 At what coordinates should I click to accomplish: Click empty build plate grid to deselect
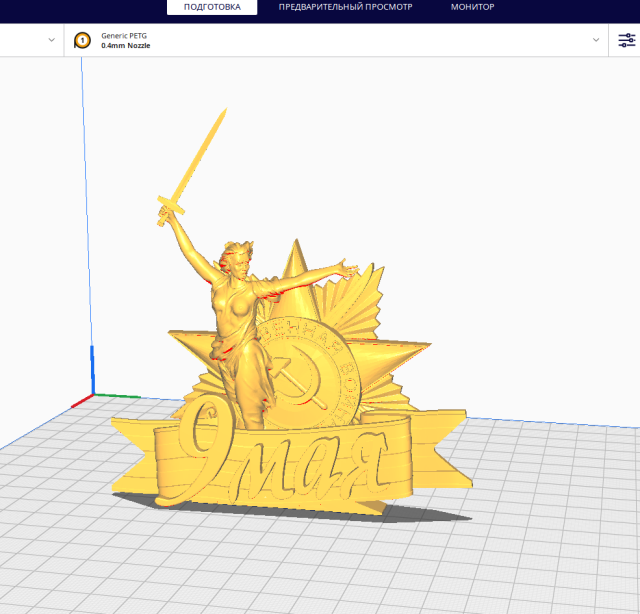(520, 560)
